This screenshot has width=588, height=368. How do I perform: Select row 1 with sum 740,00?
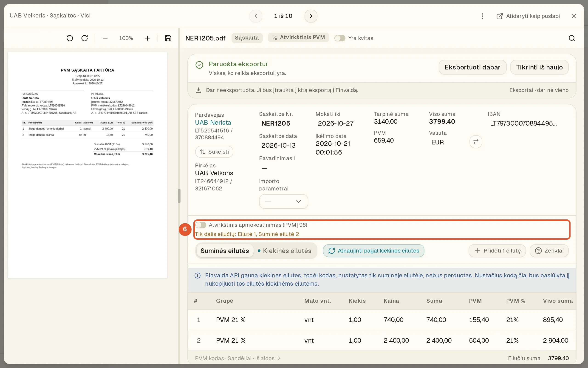tap(382, 320)
